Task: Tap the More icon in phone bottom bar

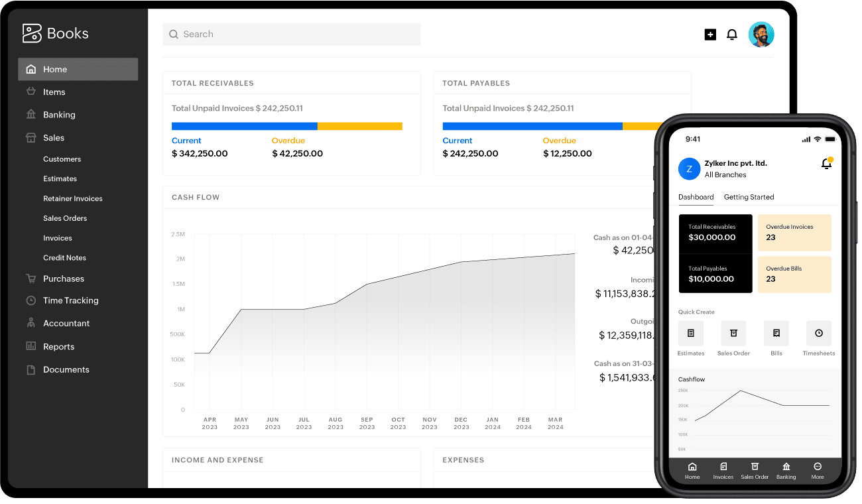Action: [818, 470]
